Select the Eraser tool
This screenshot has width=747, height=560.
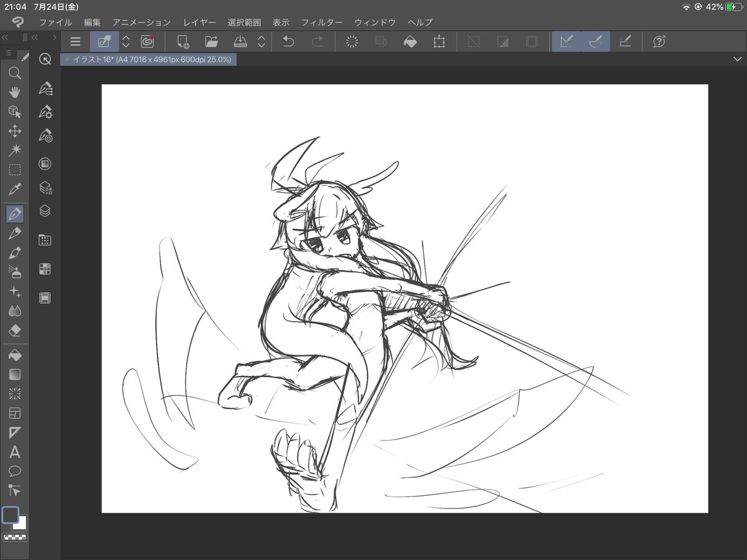tap(15, 330)
